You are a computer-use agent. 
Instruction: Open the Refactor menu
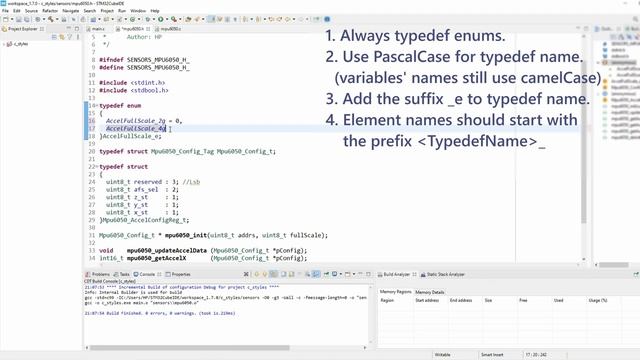point(50,11)
